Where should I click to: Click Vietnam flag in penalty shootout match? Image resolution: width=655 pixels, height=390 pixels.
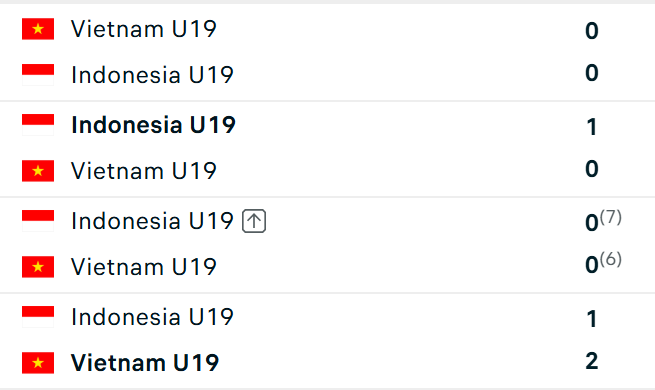tap(38, 267)
